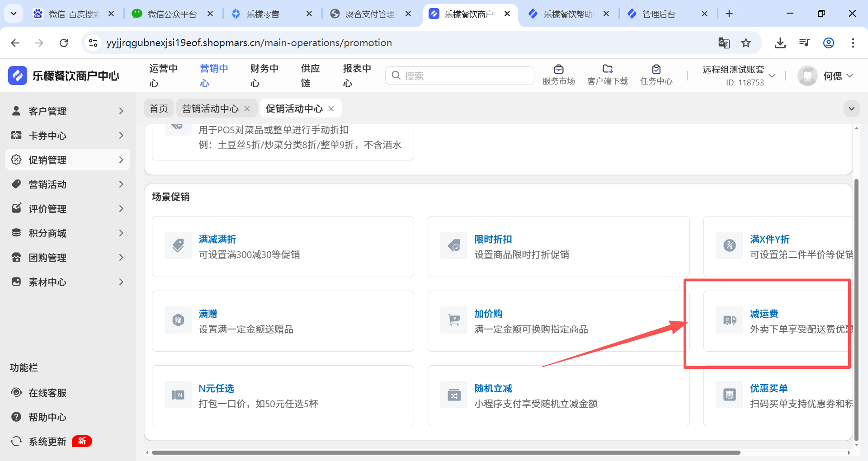The height and width of the screenshot is (461, 868).
Task: Open the N元任选 link
Action: 216,388
